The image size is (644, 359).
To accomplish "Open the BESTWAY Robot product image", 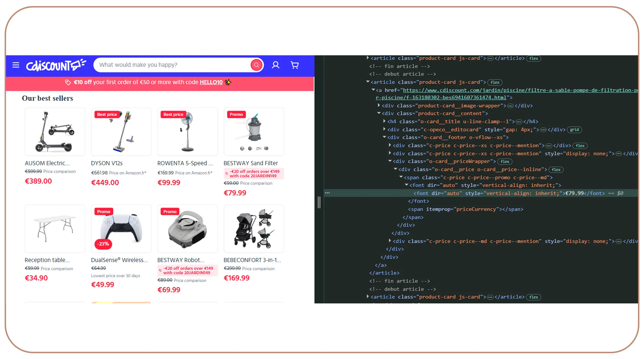I will pos(187,229).
